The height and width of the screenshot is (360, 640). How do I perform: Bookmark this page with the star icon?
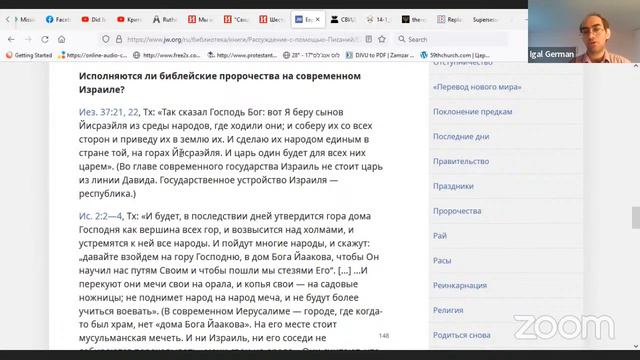tap(382, 39)
